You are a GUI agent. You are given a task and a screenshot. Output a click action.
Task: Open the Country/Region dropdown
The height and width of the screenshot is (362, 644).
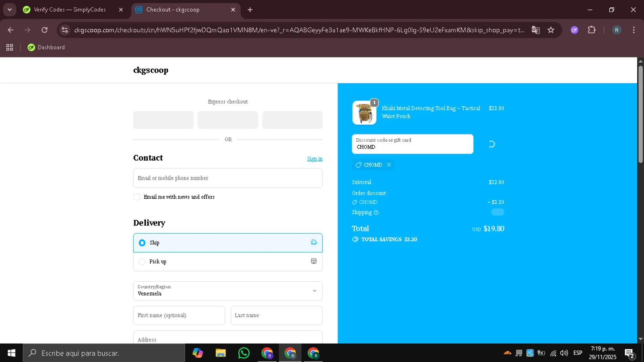228,291
